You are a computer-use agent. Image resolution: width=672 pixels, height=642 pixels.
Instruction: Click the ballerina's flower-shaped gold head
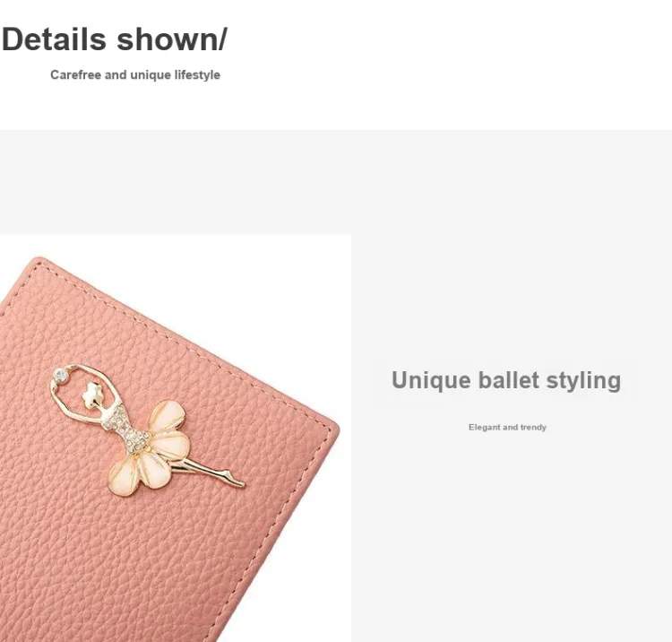90,395
